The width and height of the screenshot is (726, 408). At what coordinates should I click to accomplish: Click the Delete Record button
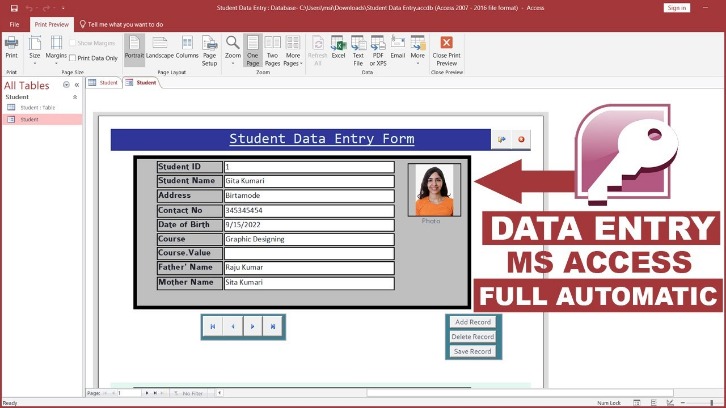(473, 337)
